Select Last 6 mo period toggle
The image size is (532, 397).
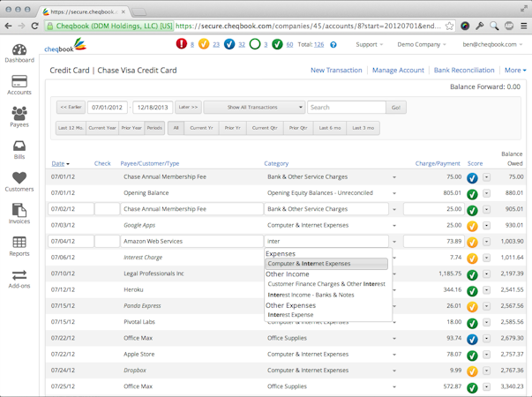pyautogui.click(x=330, y=128)
